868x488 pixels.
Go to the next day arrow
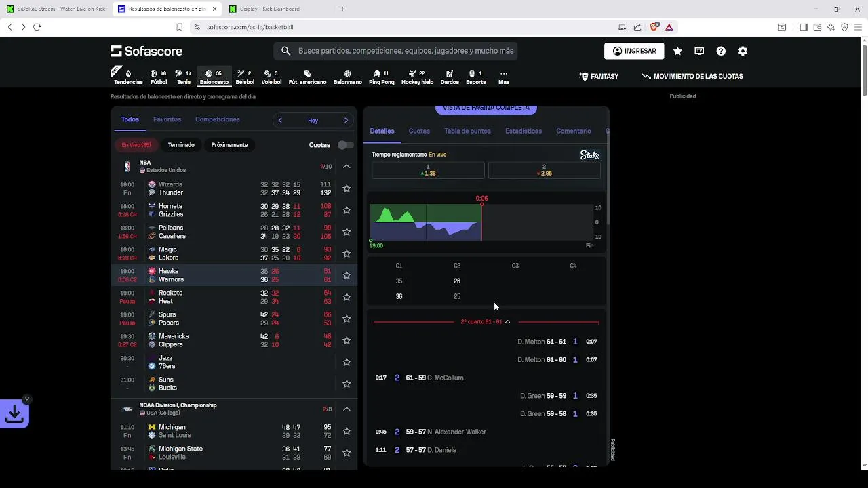pos(346,120)
